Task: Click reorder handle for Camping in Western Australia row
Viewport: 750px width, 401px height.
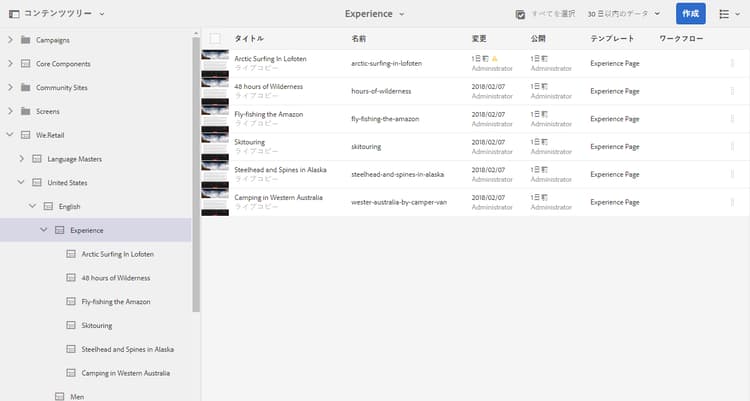Action: pos(732,202)
